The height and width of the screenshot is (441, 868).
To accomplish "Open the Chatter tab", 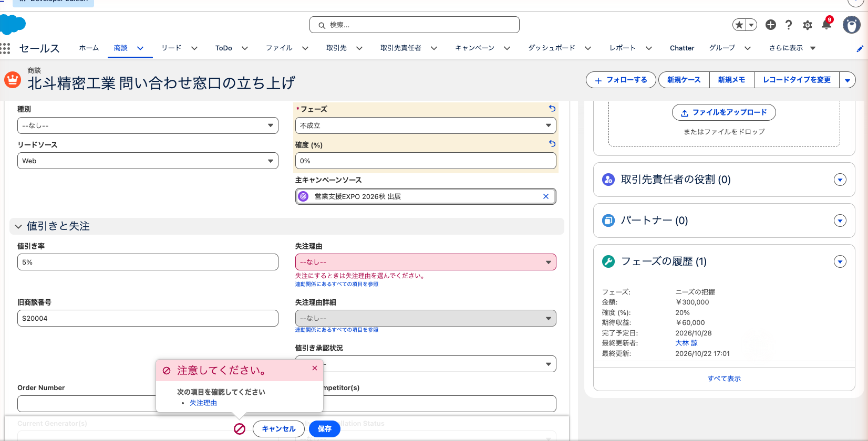I will [x=682, y=48].
